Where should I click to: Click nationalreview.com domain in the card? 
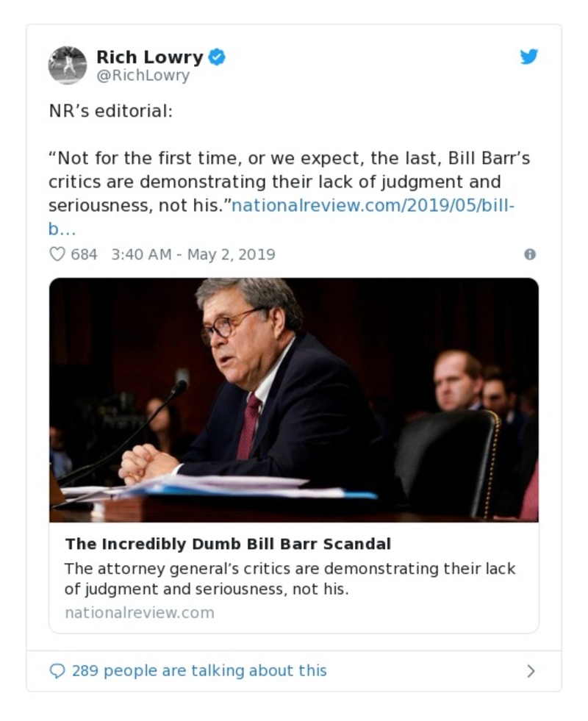[x=140, y=612]
